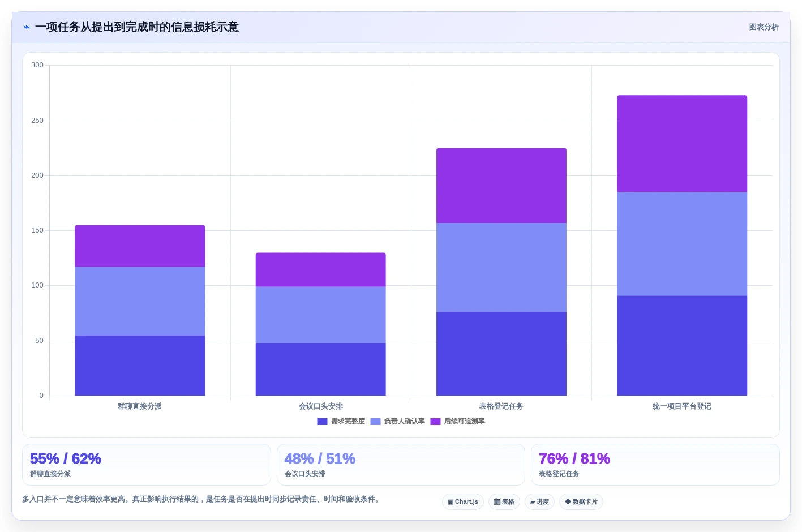Toggle the 需求完整度 legend swatch
802x532 pixels.
[x=322, y=422]
